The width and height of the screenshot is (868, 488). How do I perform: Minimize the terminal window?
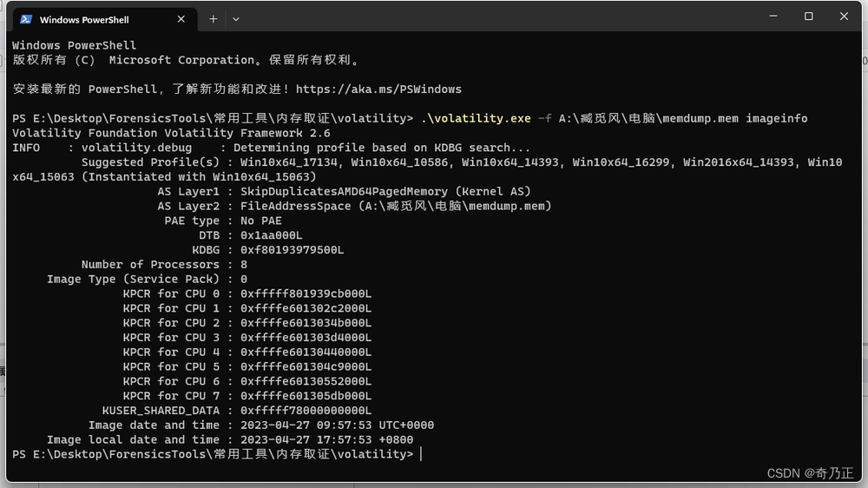773,16
